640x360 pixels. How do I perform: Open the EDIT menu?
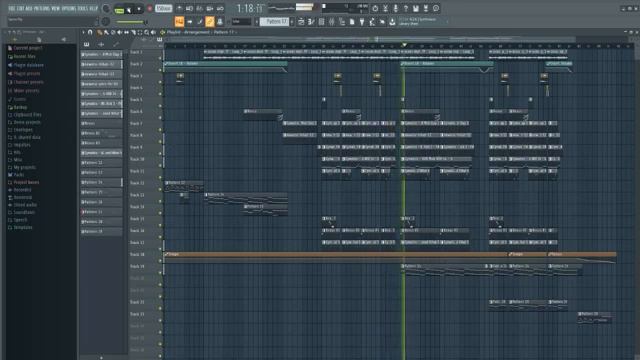click(20, 9)
